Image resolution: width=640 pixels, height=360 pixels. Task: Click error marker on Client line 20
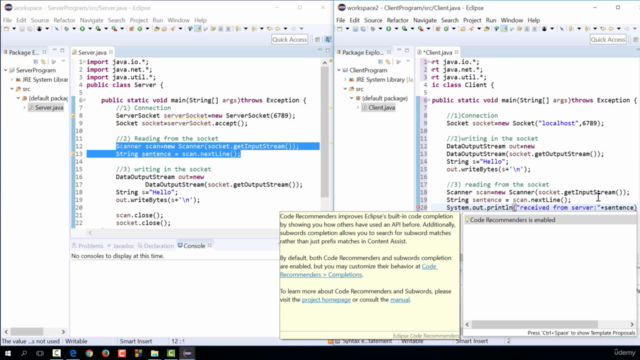point(418,207)
